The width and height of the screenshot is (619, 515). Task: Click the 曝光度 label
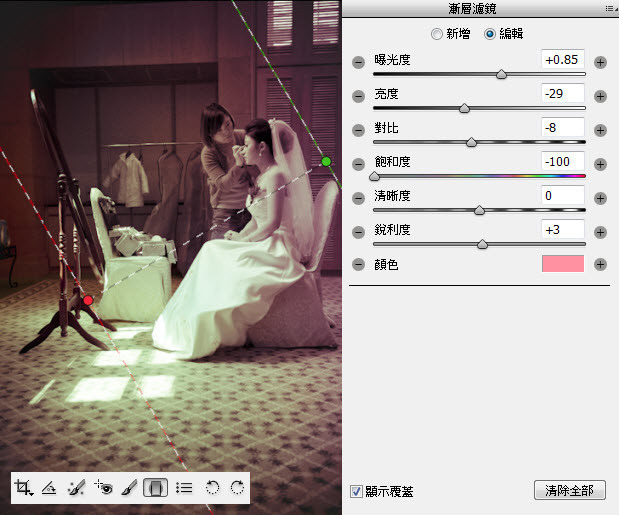coord(392,60)
